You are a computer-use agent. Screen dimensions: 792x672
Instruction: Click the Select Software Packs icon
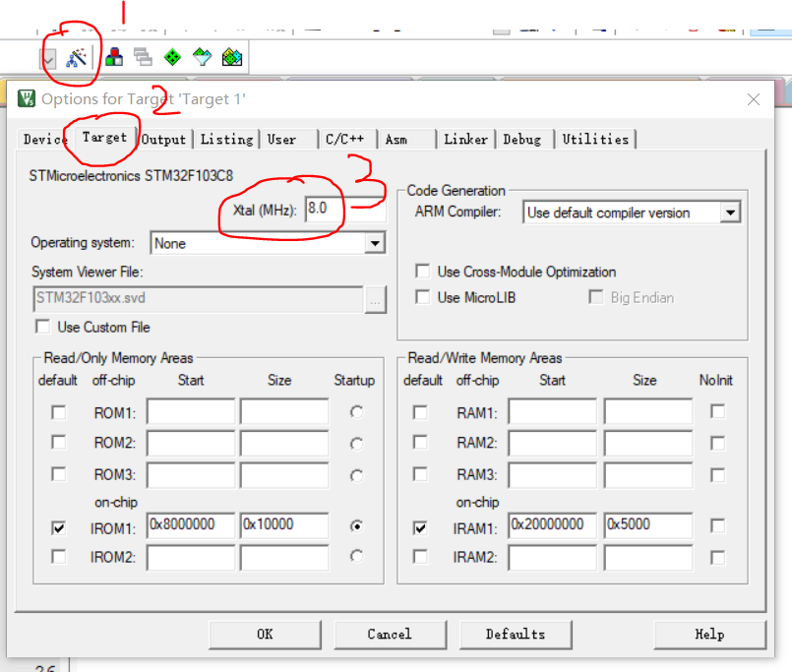(202, 57)
